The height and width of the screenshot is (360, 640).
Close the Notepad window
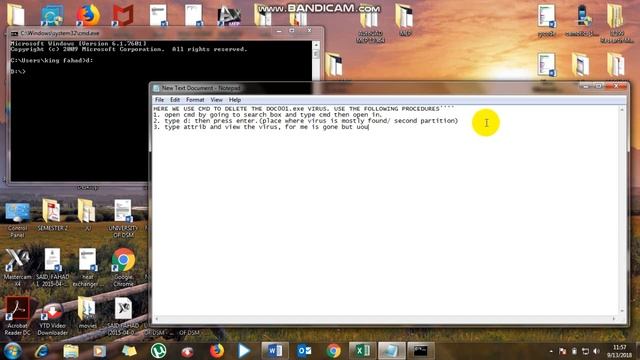coord(616,86)
